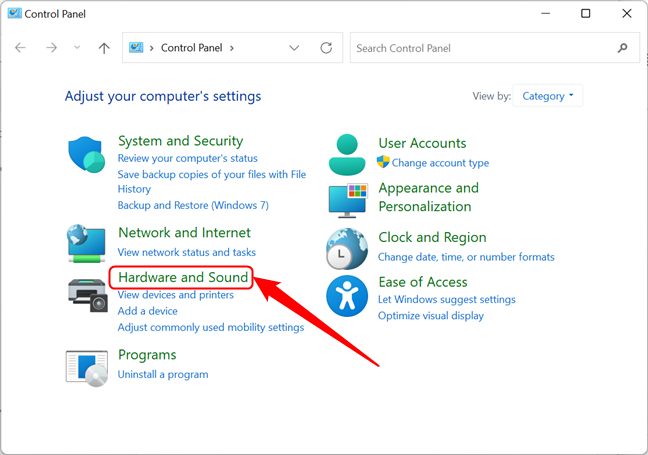Screen dimensions: 648x455
Task: Click Let Windows suggest settings link
Action: (447, 299)
